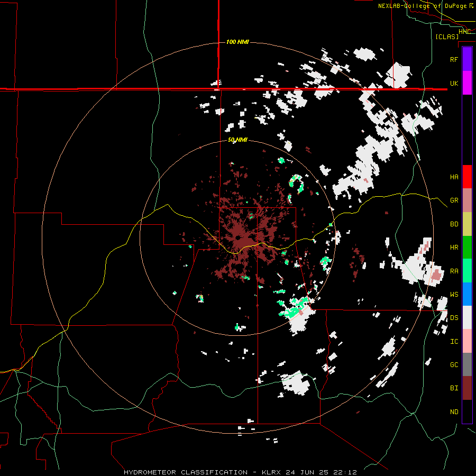Click the 100 NMI range ring label

[237, 42]
